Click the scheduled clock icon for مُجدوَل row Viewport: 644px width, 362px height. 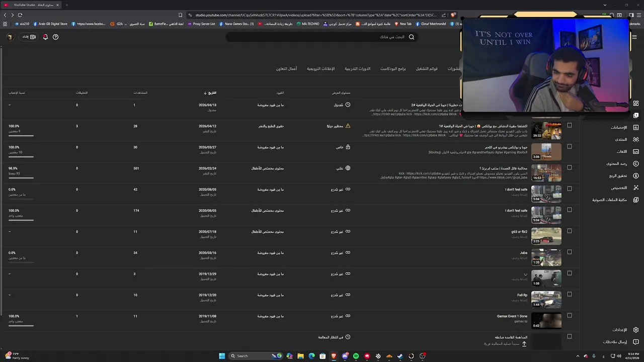click(348, 105)
